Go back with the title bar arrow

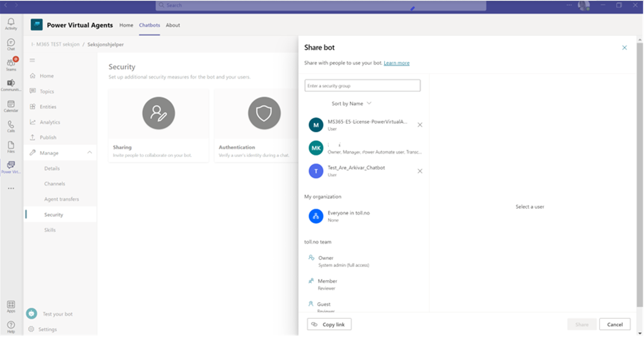(6, 5)
